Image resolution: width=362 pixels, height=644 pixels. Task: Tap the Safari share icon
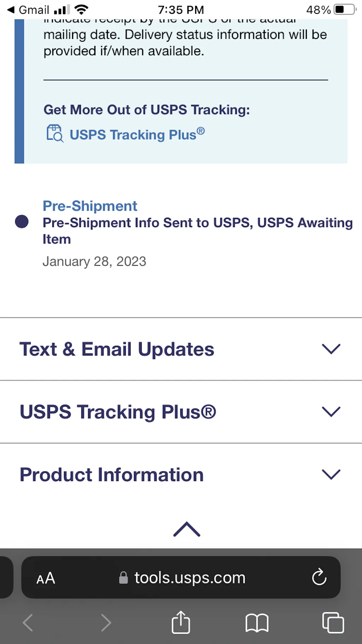(181, 622)
